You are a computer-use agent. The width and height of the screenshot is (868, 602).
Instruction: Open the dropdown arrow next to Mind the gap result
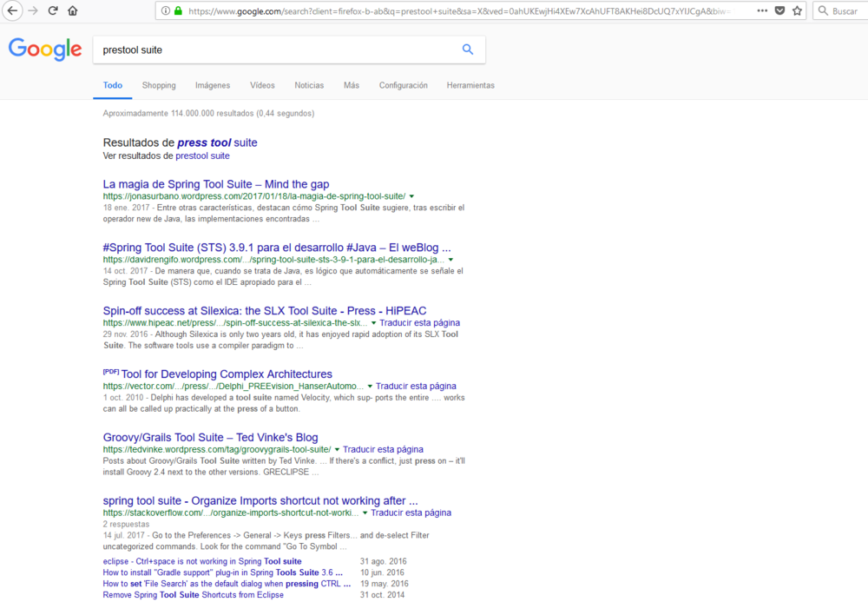(411, 195)
